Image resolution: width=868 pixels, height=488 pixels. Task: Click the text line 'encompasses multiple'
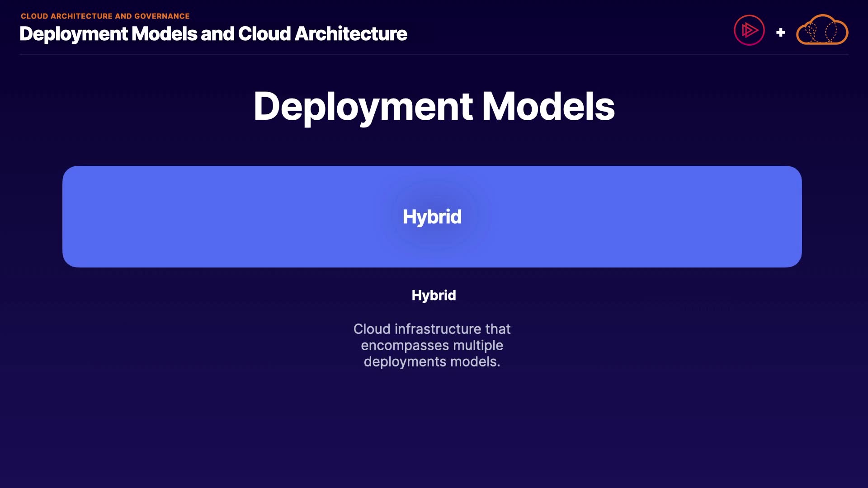point(432,345)
